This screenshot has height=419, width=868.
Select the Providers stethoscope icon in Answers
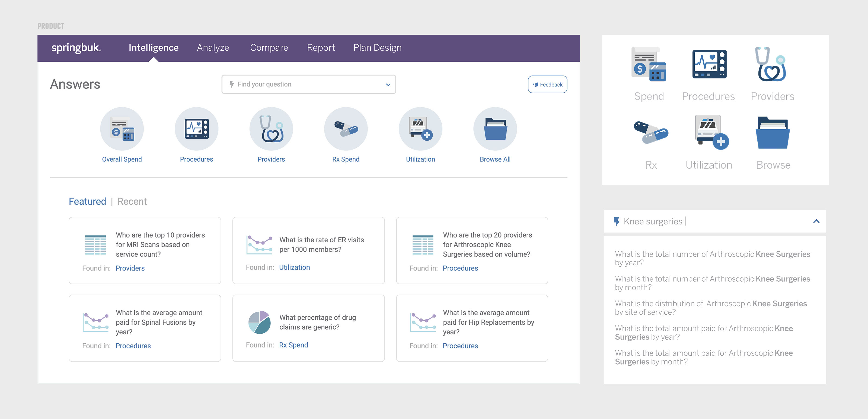(x=271, y=129)
